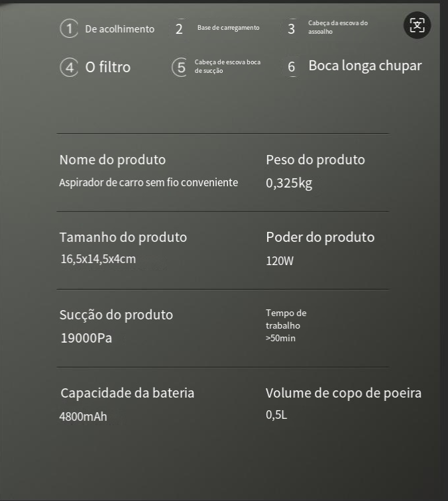This screenshot has width=448, height=501.
Task: Click the "Tempo de trabalho" label
Action: coord(286,319)
